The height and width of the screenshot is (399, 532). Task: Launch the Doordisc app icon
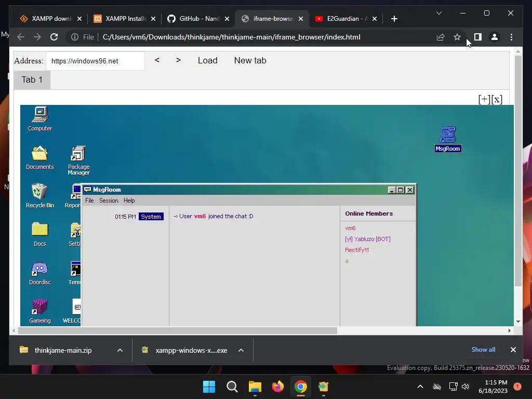click(39, 273)
